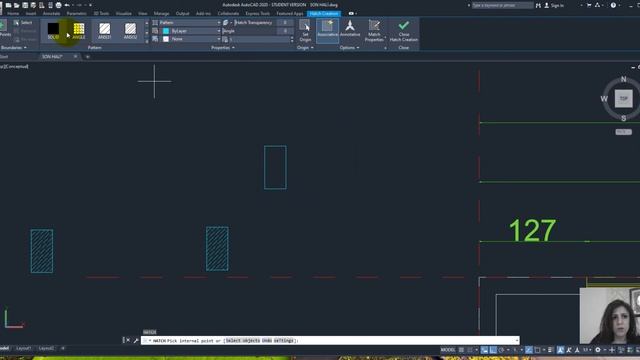
Task: Toggle object snap in the status bar
Action: (538, 350)
